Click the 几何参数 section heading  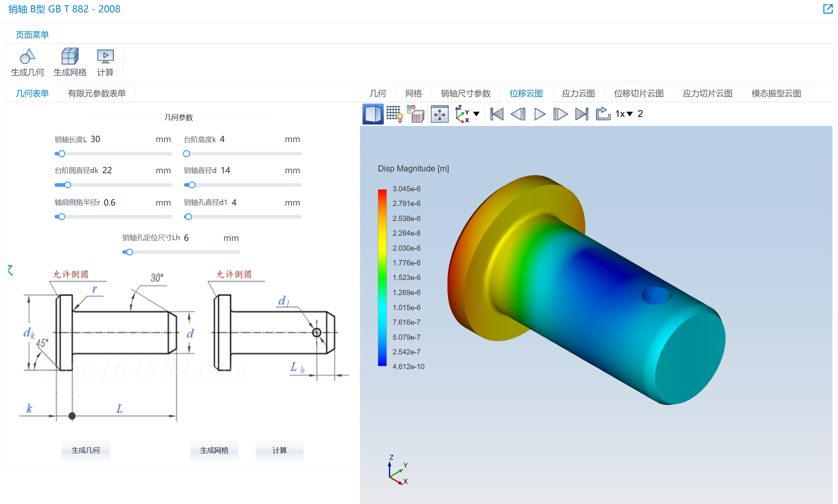coord(179,117)
